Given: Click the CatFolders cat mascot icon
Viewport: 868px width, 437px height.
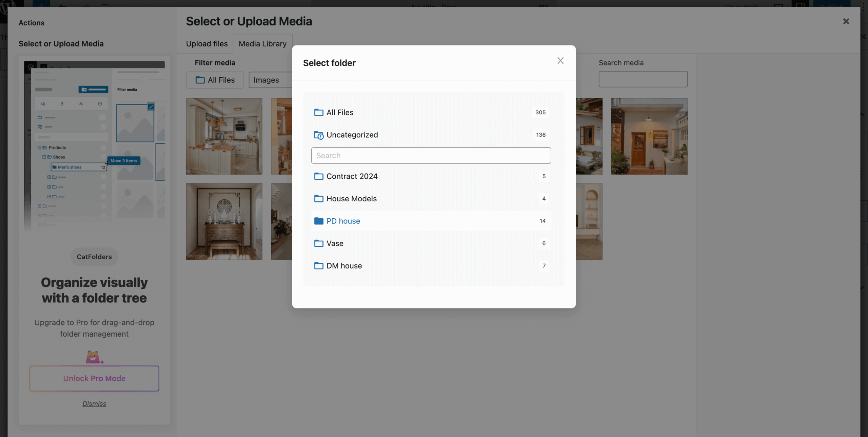Looking at the screenshot, I should click(94, 357).
